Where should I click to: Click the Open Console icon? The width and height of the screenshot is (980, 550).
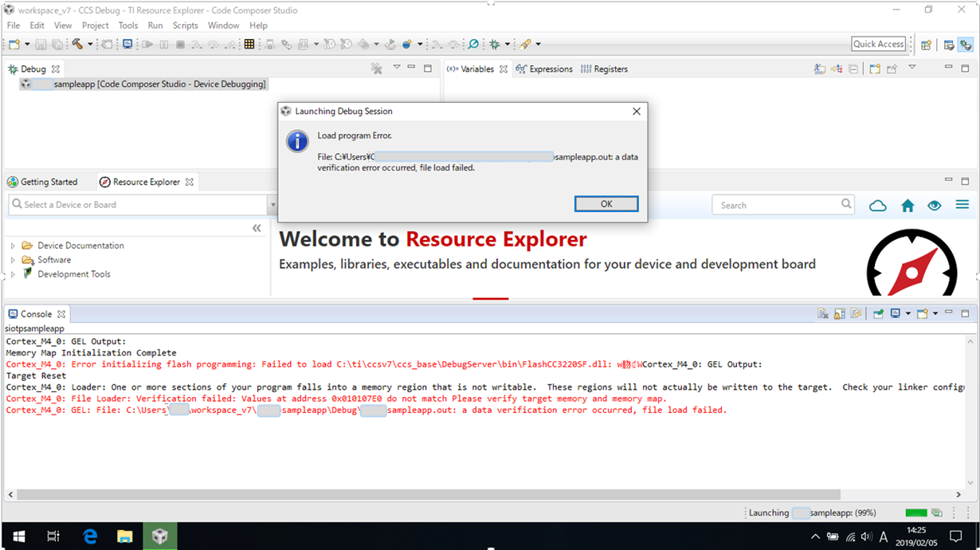922,313
